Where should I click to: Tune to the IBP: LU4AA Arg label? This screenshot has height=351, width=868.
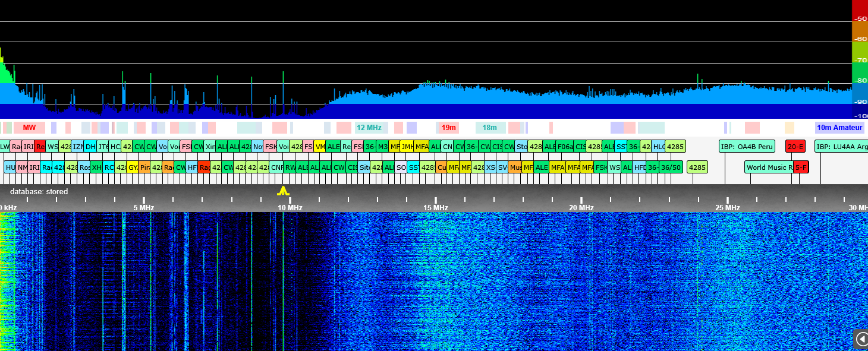(x=841, y=147)
